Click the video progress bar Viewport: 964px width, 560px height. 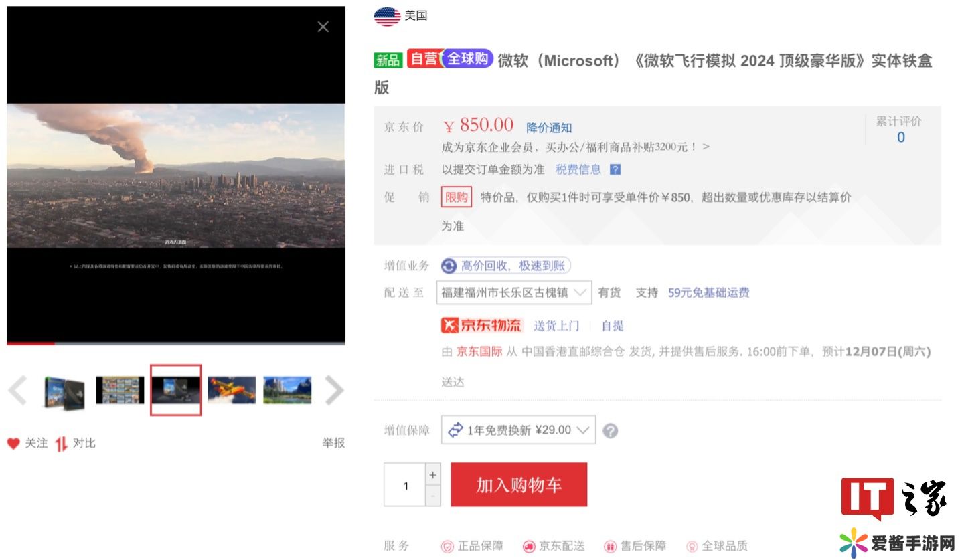coord(175,343)
